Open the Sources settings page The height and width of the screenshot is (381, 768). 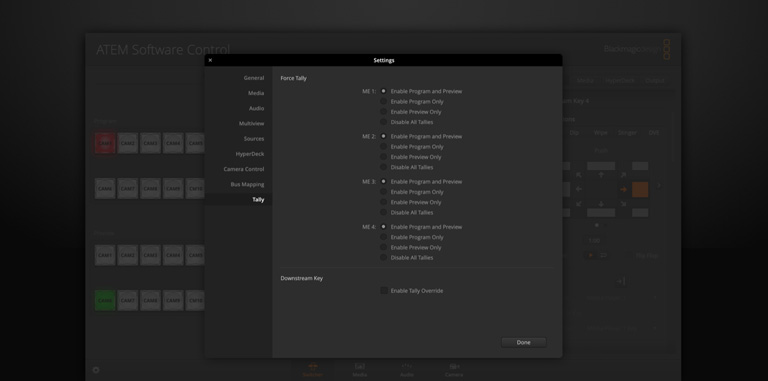tap(254, 139)
